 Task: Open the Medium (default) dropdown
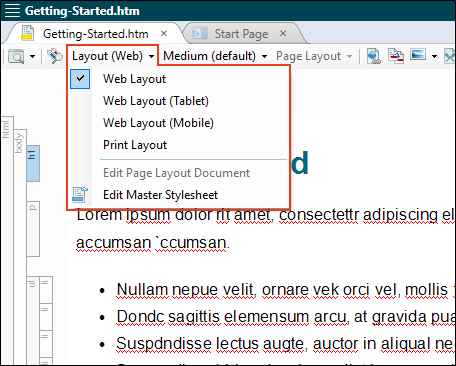tap(215, 56)
